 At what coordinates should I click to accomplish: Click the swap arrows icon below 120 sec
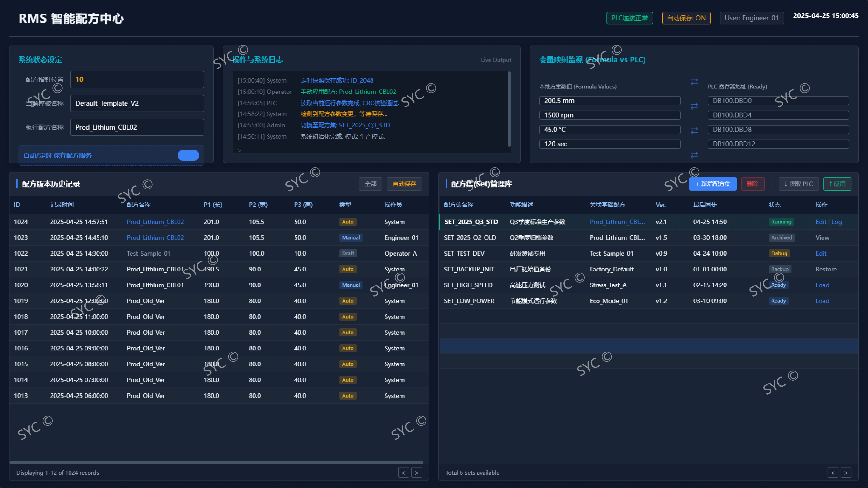tap(694, 155)
